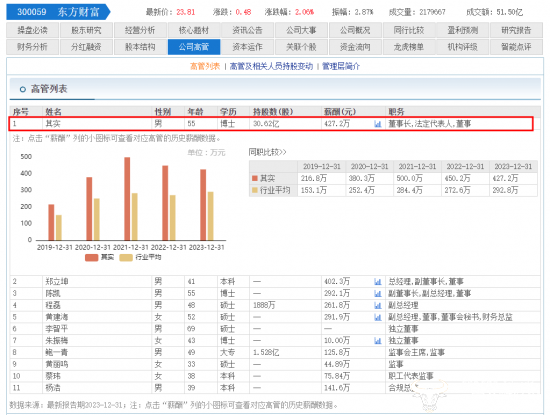
Task: Select the 资本运作 tab
Action: pyautogui.click(x=247, y=47)
